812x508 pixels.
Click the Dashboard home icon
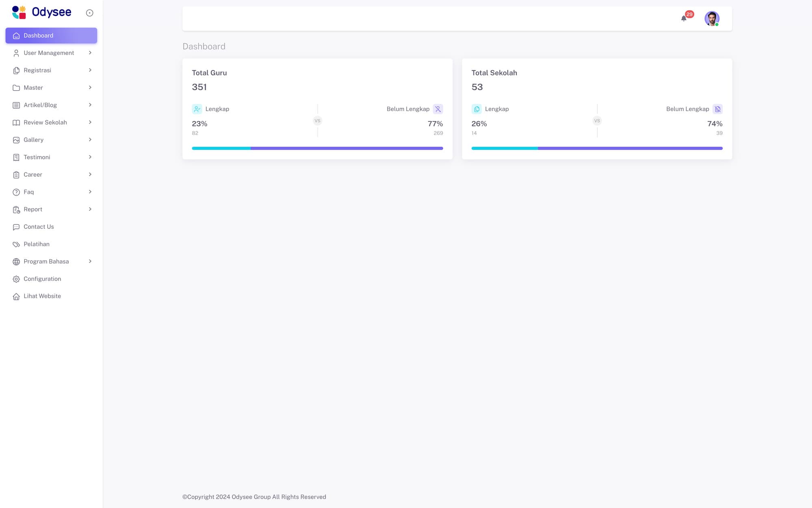click(16, 35)
